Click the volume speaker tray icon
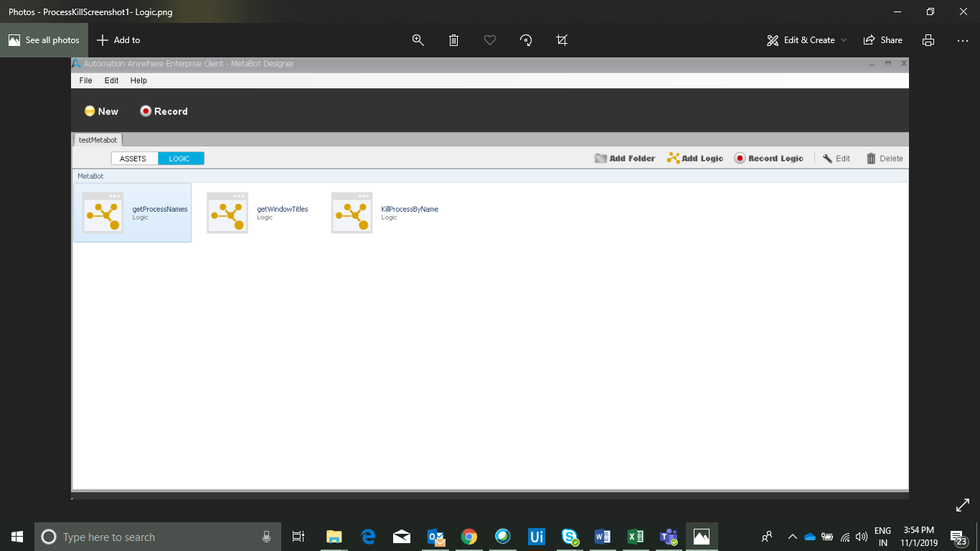 coord(862,537)
